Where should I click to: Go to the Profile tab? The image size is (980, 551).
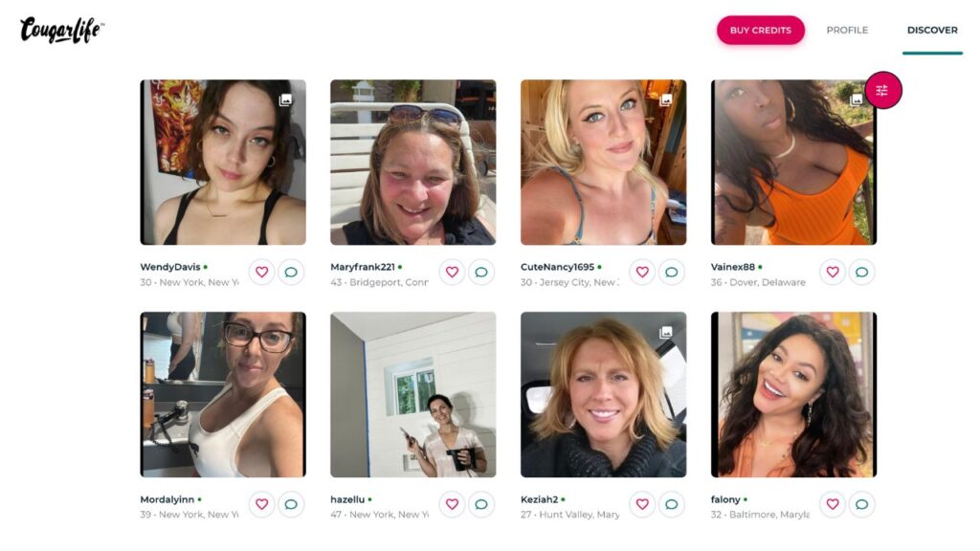point(847,31)
